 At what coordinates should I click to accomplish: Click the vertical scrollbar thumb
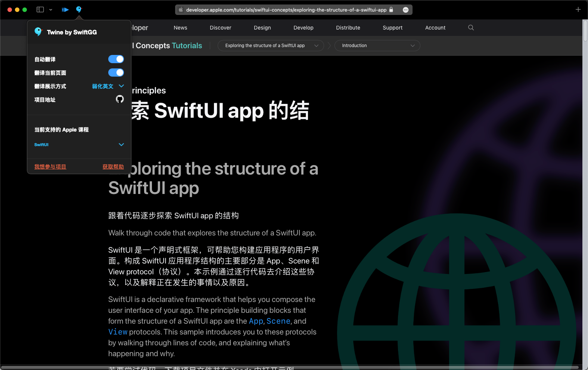(x=585, y=31)
